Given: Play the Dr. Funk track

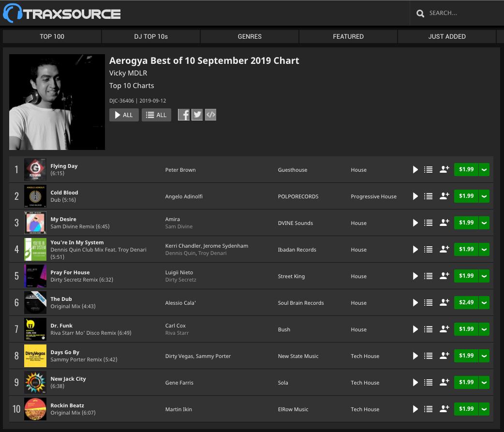Looking at the screenshot, I should pos(415,329).
